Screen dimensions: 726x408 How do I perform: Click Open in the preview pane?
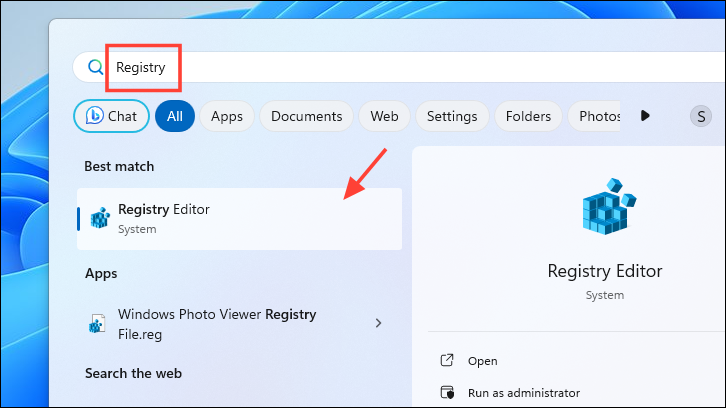point(482,361)
